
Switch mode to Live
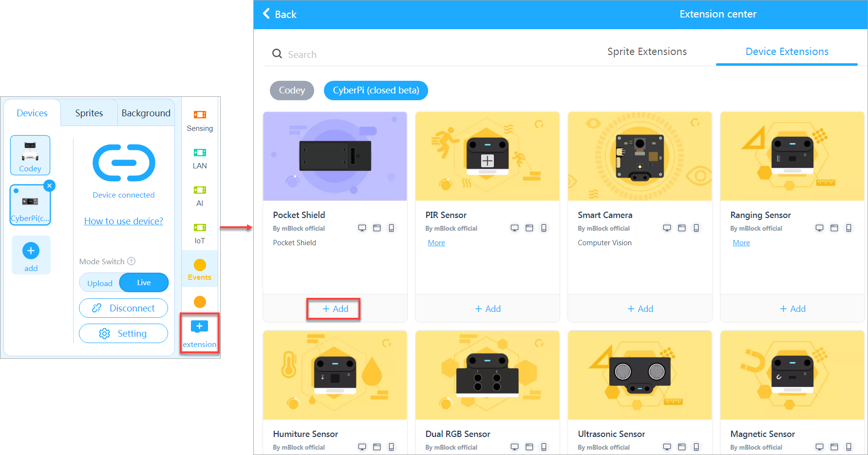144,283
